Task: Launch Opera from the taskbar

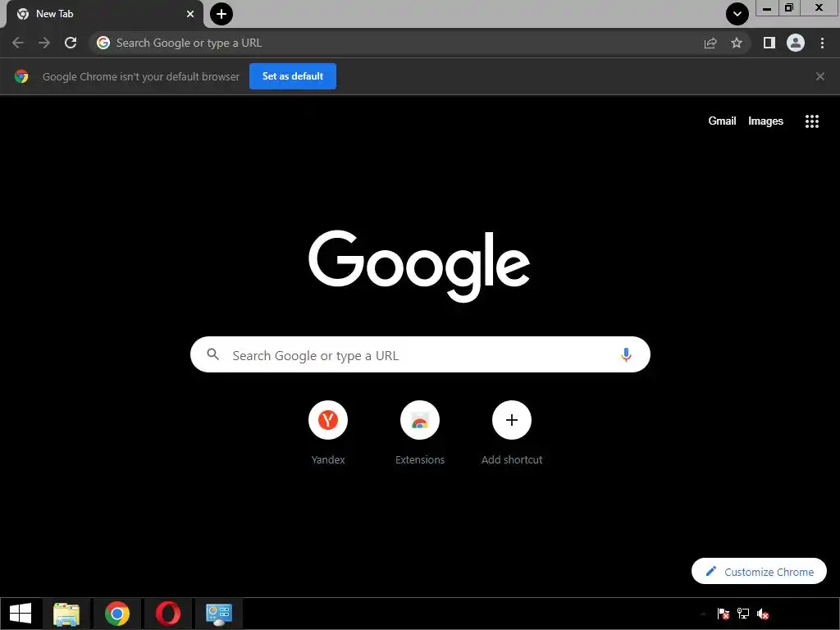Action: [x=168, y=614]
